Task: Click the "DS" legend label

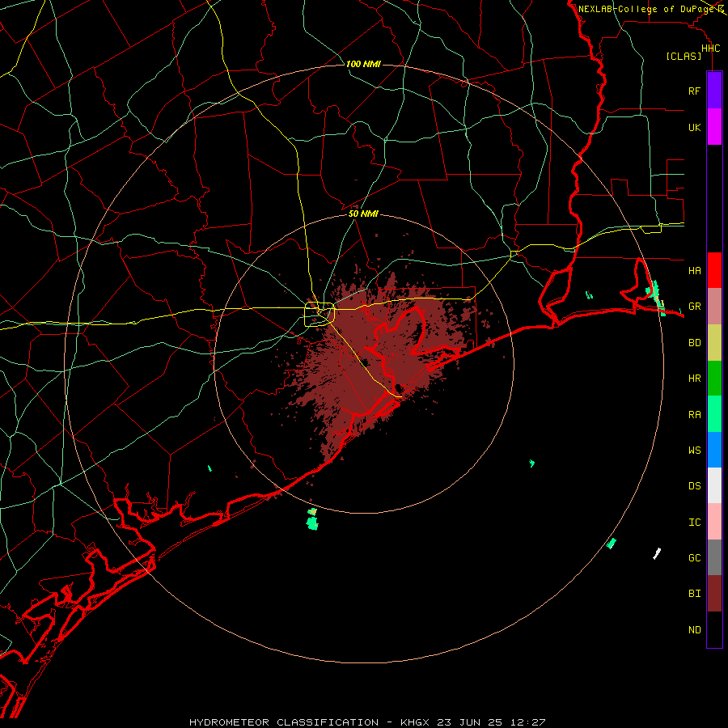Action: click(x=694, y=486)
